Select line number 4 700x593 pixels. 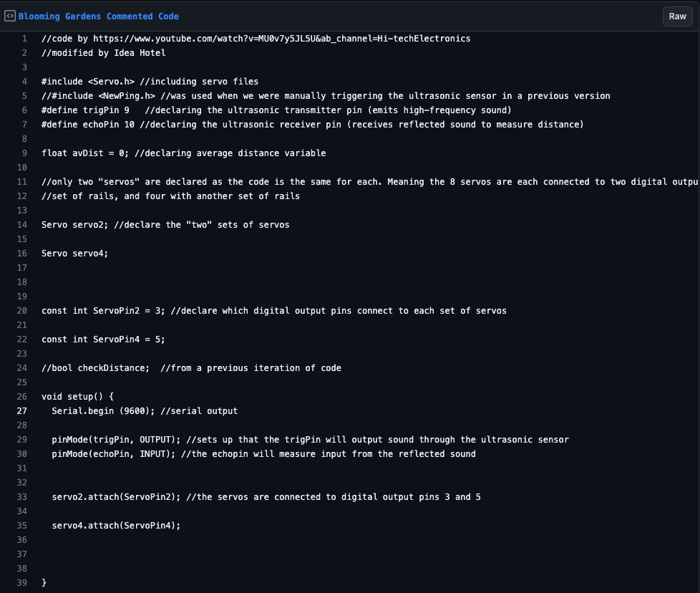tap(24, 82)
